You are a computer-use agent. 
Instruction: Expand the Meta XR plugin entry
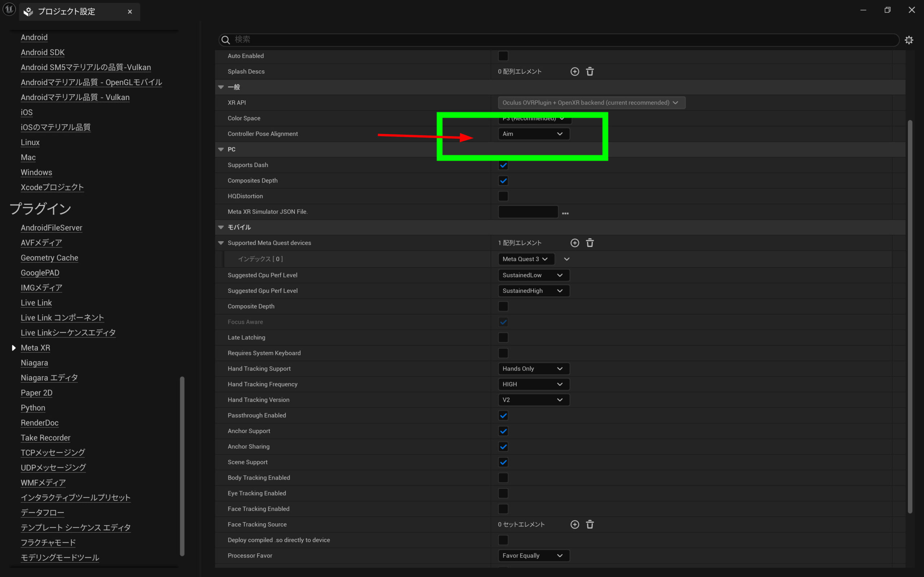coord(14,348)
